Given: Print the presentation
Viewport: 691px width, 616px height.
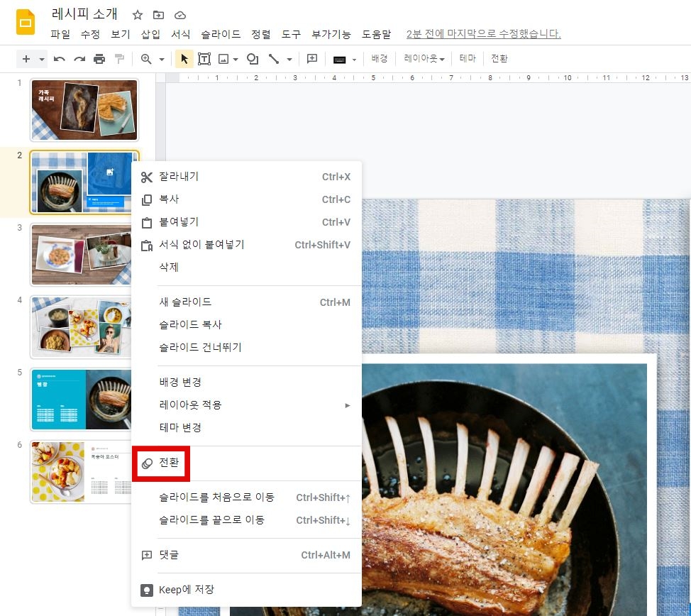Looking at the screenshot, I should click(99, 59).
